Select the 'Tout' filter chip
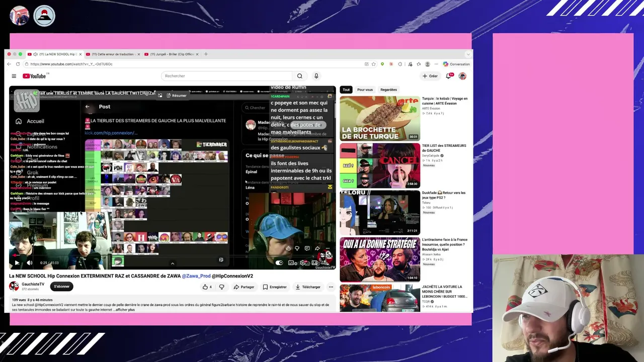The height and width of the screenshot is (362, 644). click(346, 89)
